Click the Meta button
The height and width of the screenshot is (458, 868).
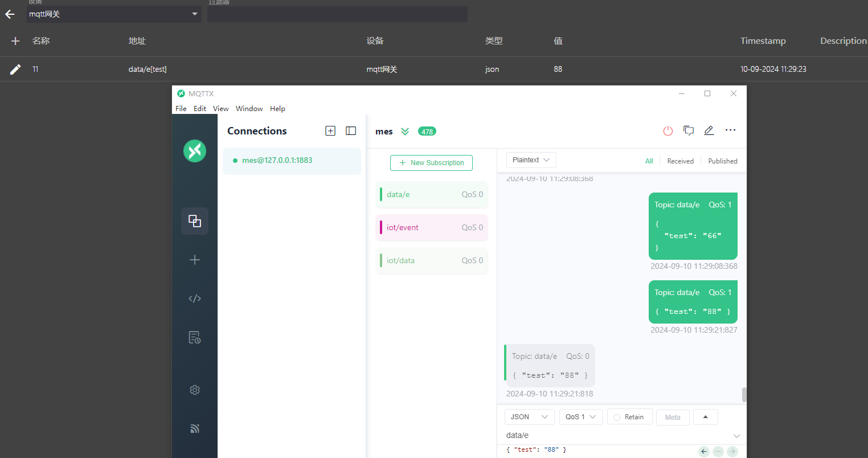(673, 418)
